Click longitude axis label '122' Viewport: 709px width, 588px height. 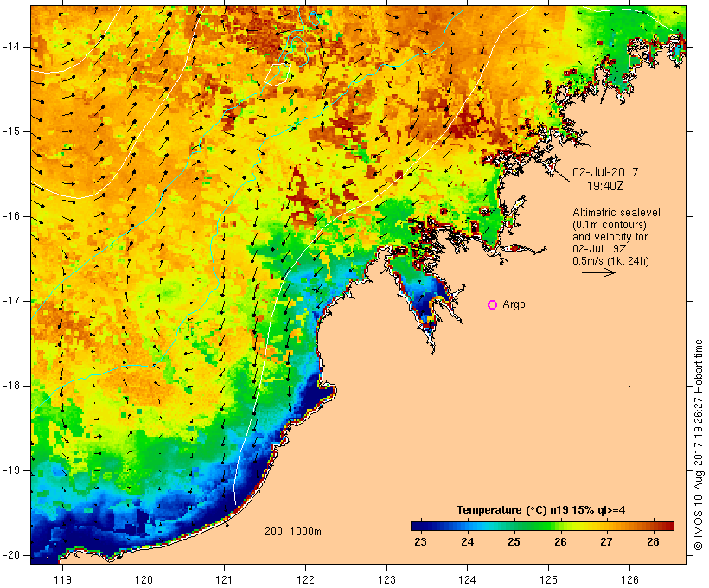[x=306, y=579]
